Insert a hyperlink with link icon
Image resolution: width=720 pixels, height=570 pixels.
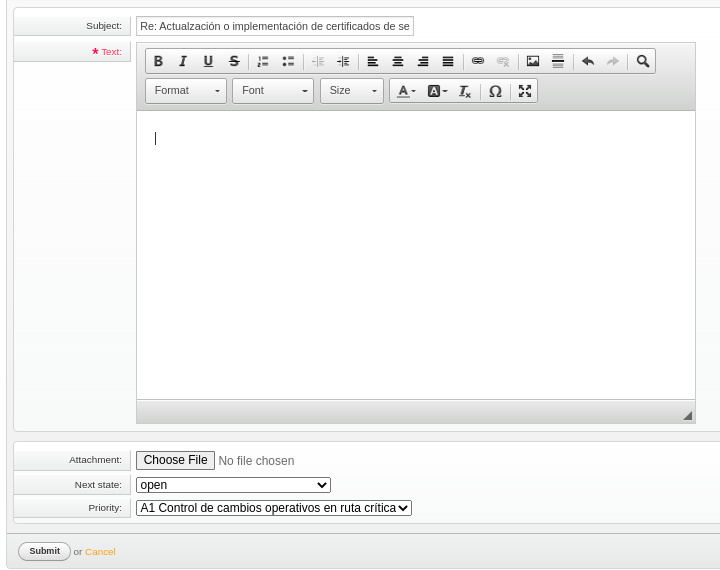[478, 61]
